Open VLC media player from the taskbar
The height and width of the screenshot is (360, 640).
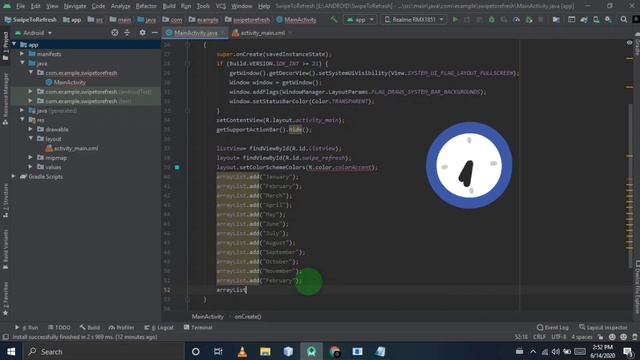coord(242,351)
